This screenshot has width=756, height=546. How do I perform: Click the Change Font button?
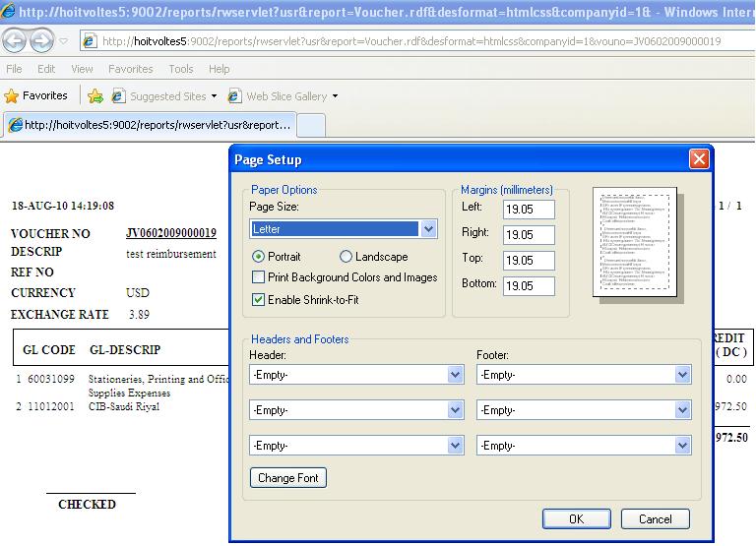point(288,478)
